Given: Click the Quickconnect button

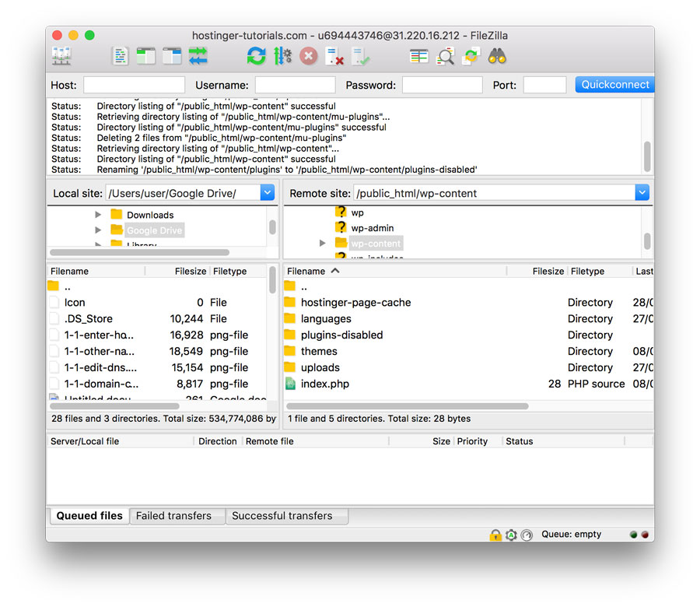Looking at the screenshot, I should pos(614,84).
